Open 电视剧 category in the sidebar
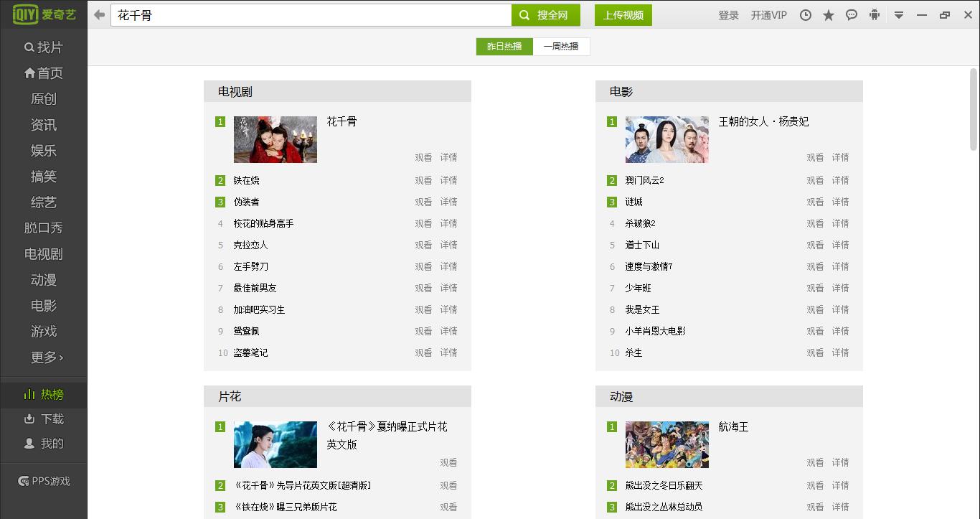 44,254
